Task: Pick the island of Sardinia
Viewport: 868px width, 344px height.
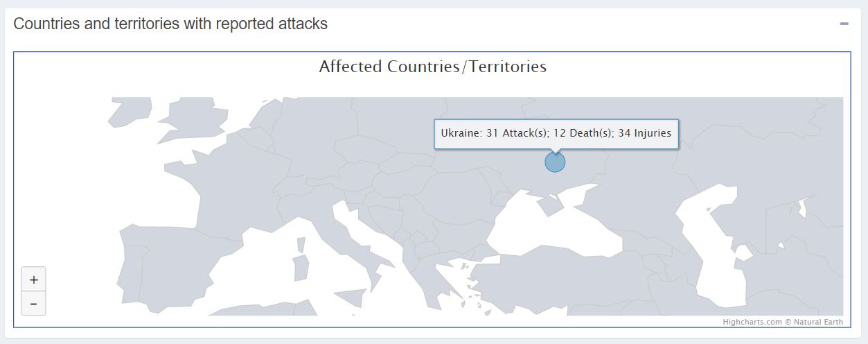Action: tap(301, 268)
